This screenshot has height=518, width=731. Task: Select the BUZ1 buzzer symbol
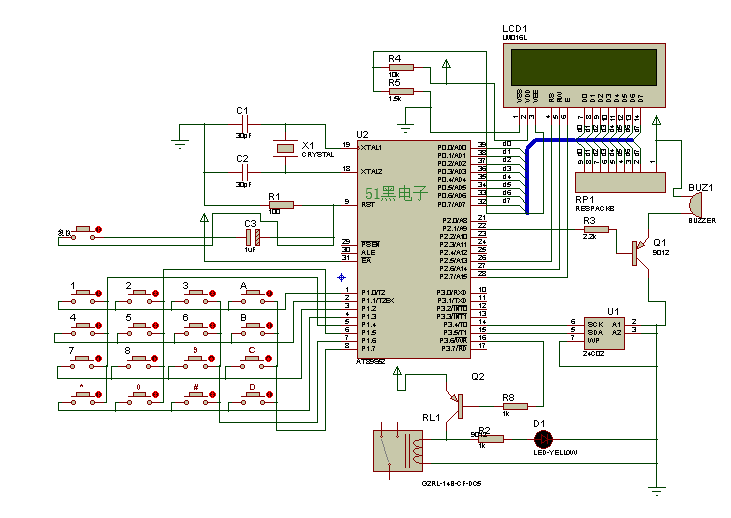point(695,204)
